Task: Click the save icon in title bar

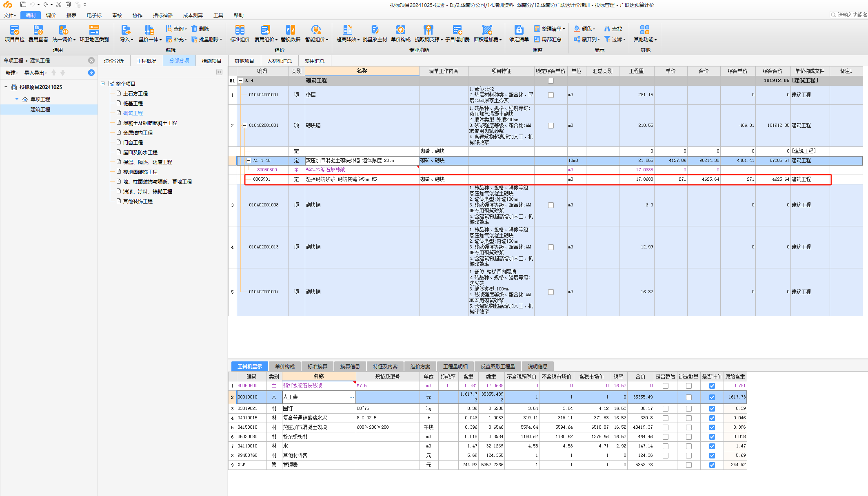Action: tap(23, 4)
